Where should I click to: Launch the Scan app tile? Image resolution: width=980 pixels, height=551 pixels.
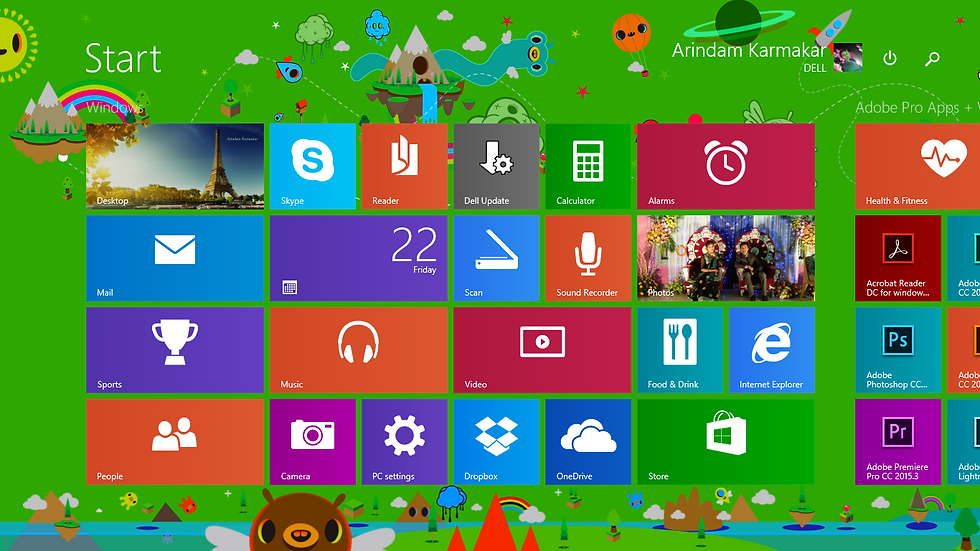pyautogui.click(x=496, y=258)
